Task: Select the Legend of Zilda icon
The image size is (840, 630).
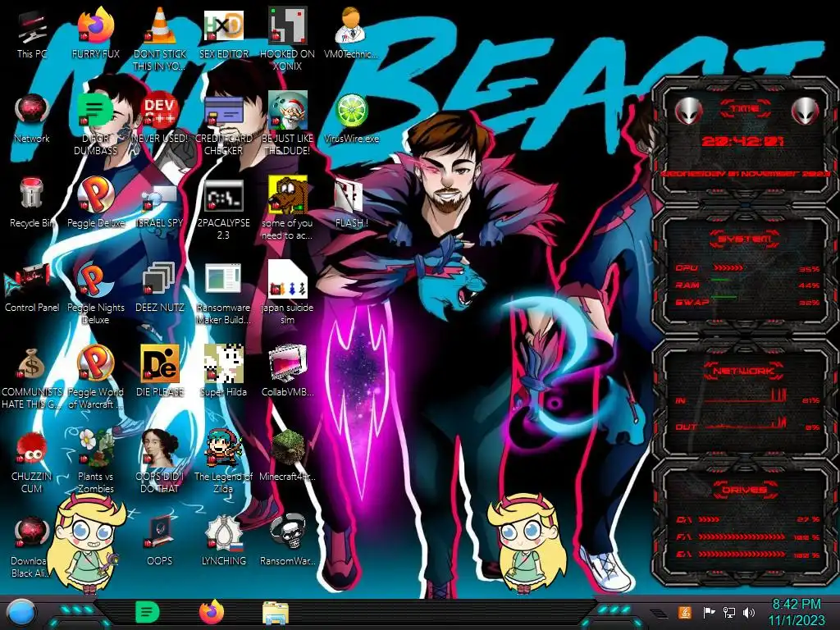Action: (223, 463)
